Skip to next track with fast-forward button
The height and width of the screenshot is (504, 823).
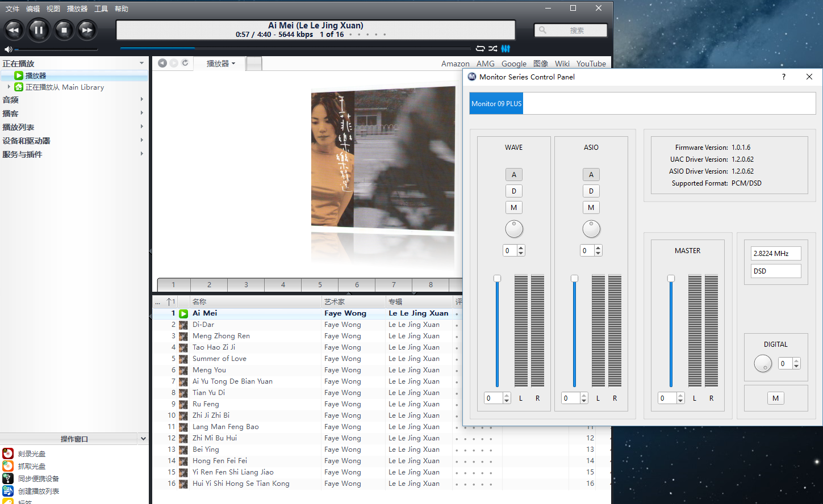pyautogui.click(x=86, y=30)
